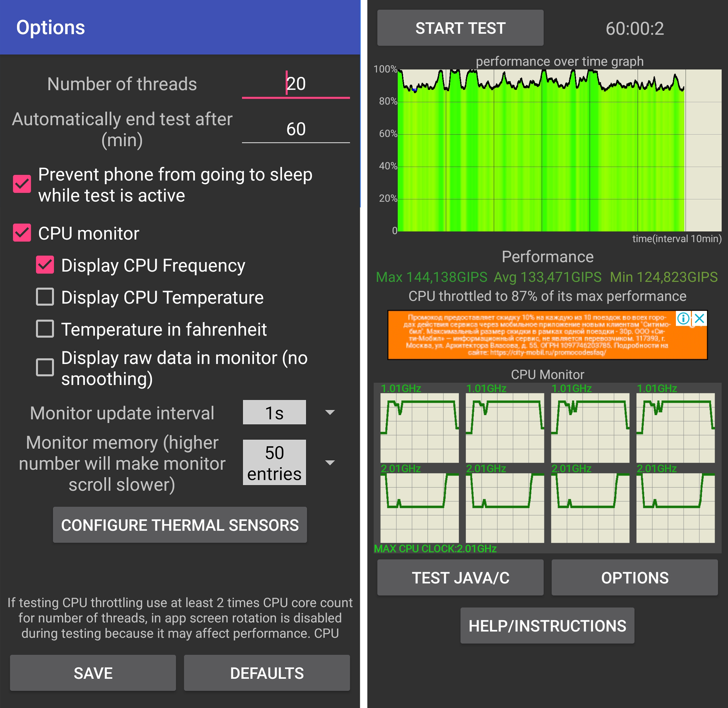This screenshot has width=728, height=708.
Task: Uncheck Prevent phone from going to sleep
Action: 22,184
